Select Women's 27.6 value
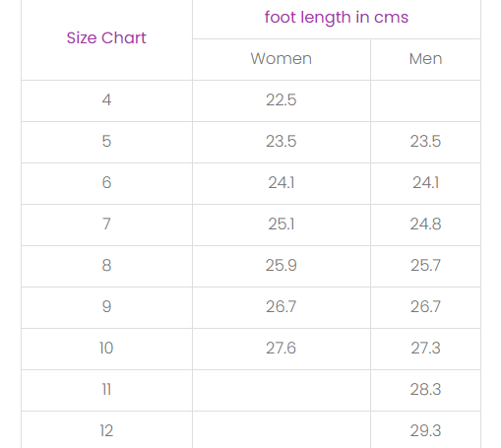Viewport: 501px width, 448px height. coord(282,348)
